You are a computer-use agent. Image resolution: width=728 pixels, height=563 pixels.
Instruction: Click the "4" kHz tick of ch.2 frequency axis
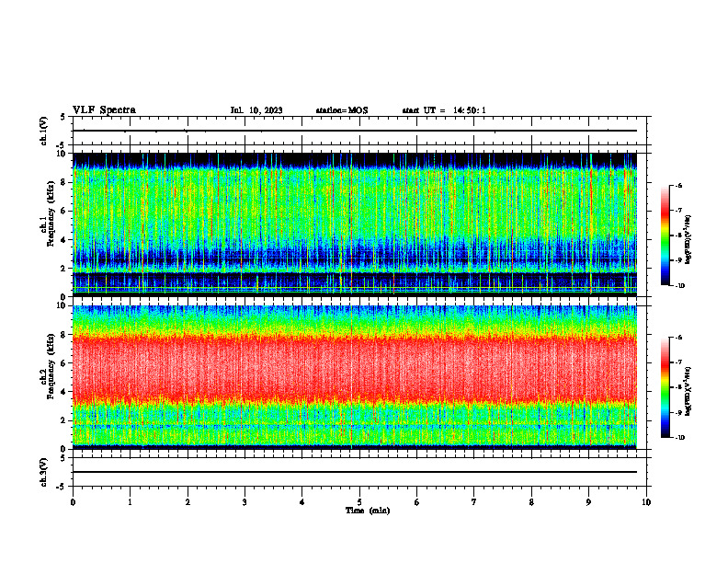[x=64, y=392]
